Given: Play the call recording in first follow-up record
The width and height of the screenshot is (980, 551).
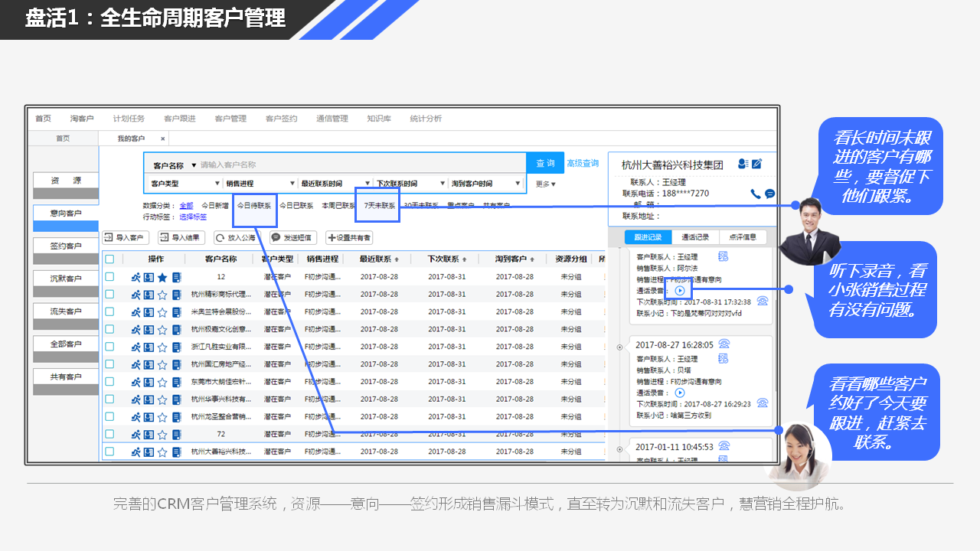Looking at the screenshot, I should (x=680, y=291).
